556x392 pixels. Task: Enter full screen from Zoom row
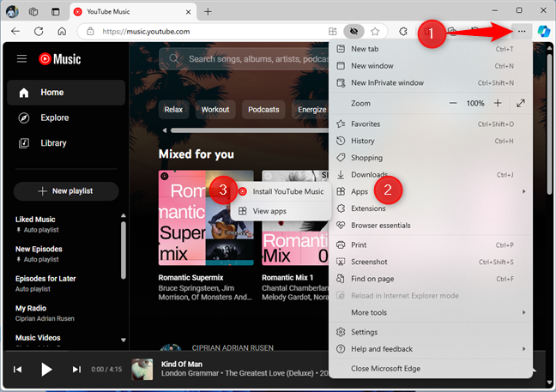[x=520, y=103]
